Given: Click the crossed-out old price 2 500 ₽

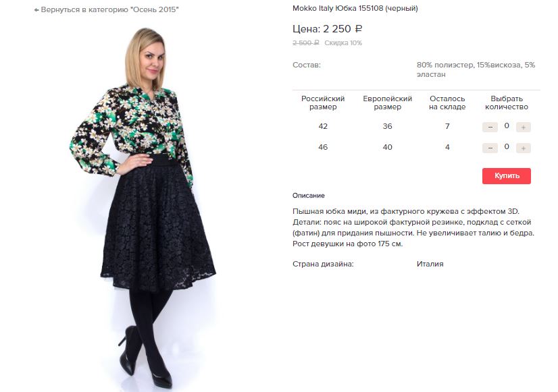Looking at the screenshot, I should point(306,43).
